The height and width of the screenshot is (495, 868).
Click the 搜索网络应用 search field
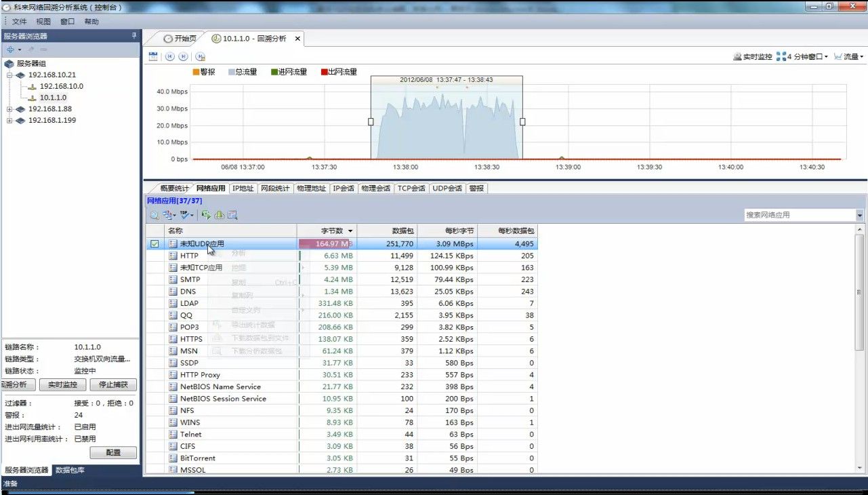[800, 215]
